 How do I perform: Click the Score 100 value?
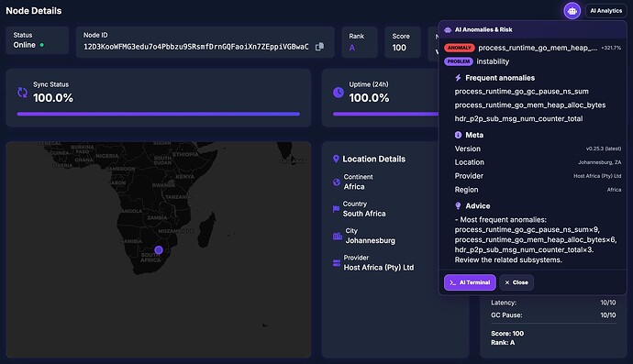click(x=399, y=48)
